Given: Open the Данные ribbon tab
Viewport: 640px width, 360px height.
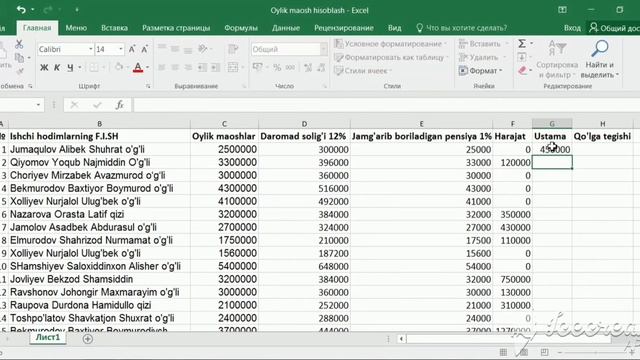Looking at the screenshot, I should 286,28.
